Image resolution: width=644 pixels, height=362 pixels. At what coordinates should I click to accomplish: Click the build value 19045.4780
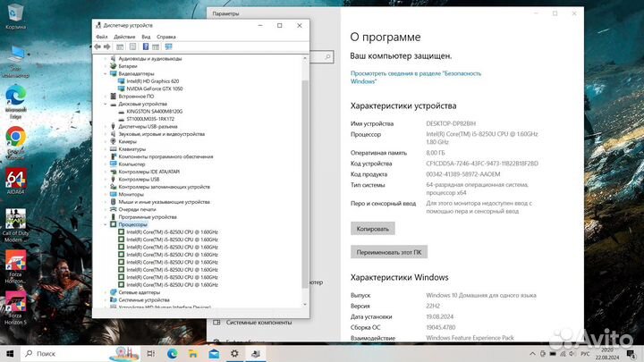[440, 327]
